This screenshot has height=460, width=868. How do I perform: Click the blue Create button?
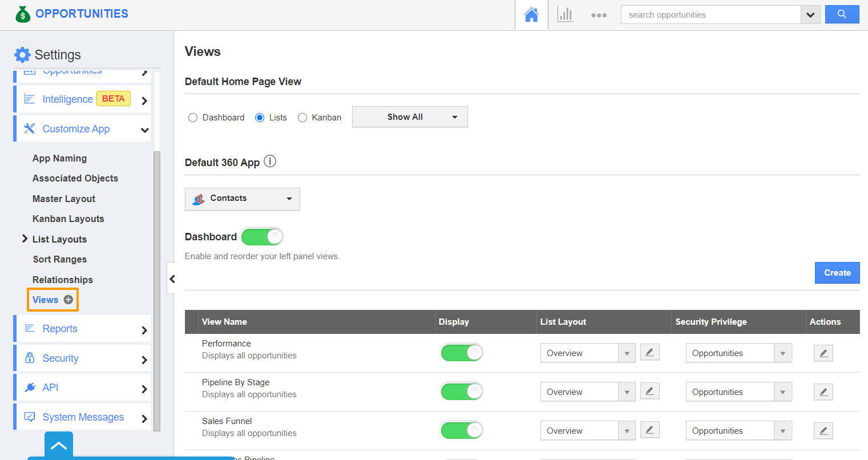[x=837, y=273]
